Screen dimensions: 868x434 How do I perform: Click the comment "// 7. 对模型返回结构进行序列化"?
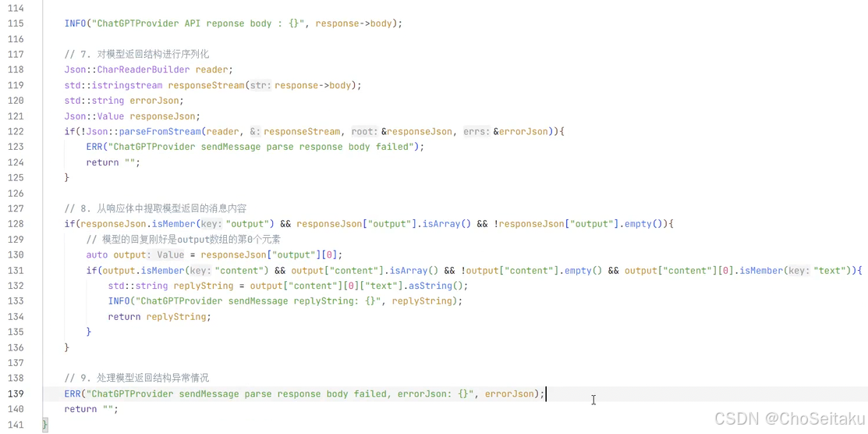(x=136, y=55)
